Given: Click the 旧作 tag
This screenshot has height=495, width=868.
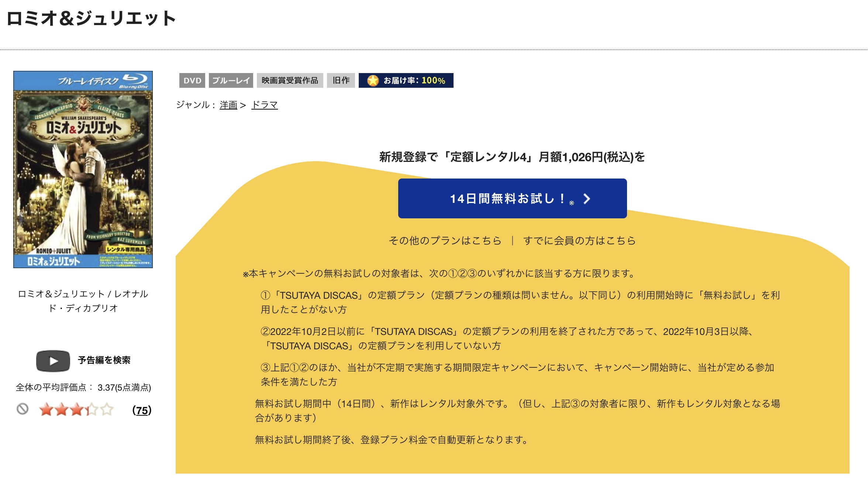Looking at the screenshot, I should click(x=341, y=80).
